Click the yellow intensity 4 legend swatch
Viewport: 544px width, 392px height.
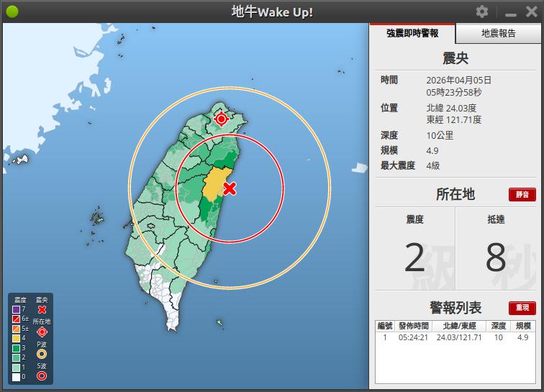(16, 338)
